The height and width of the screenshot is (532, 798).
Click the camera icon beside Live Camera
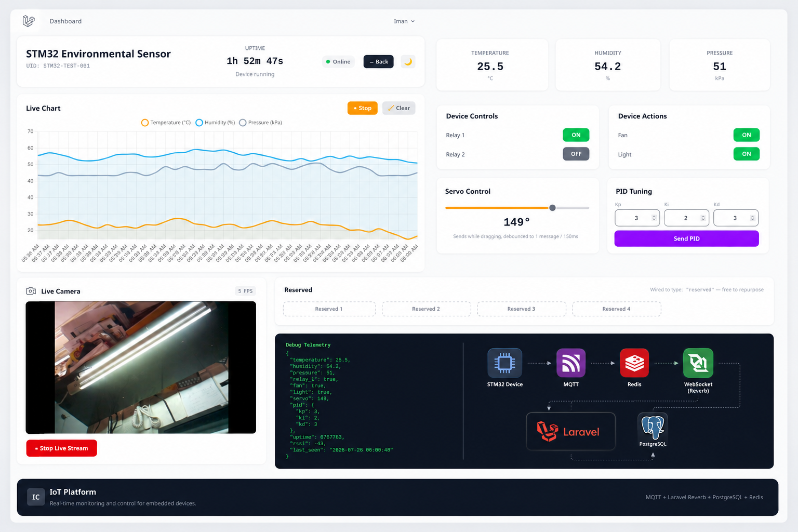coord(31,291)
